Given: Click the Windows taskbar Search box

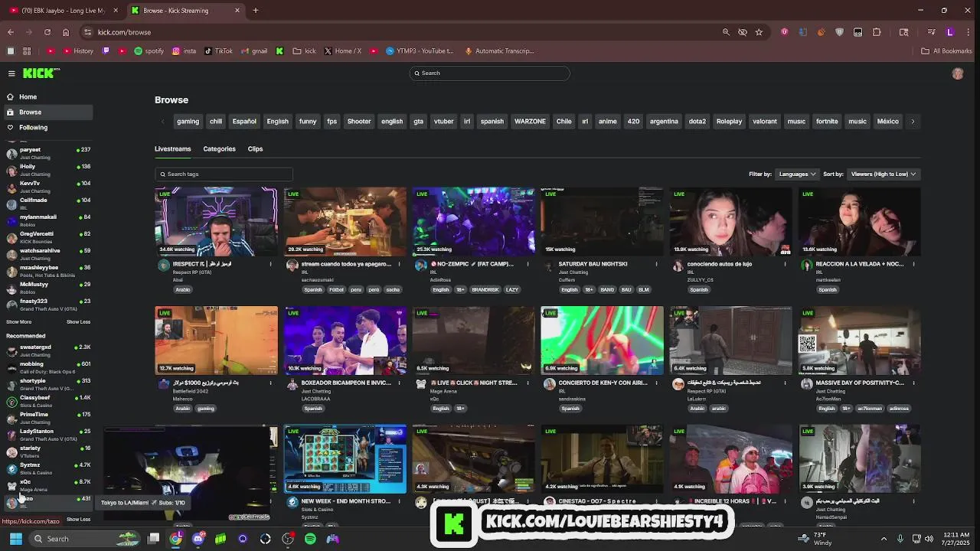Looking at the screenshot, I should (x=84, y=539).
